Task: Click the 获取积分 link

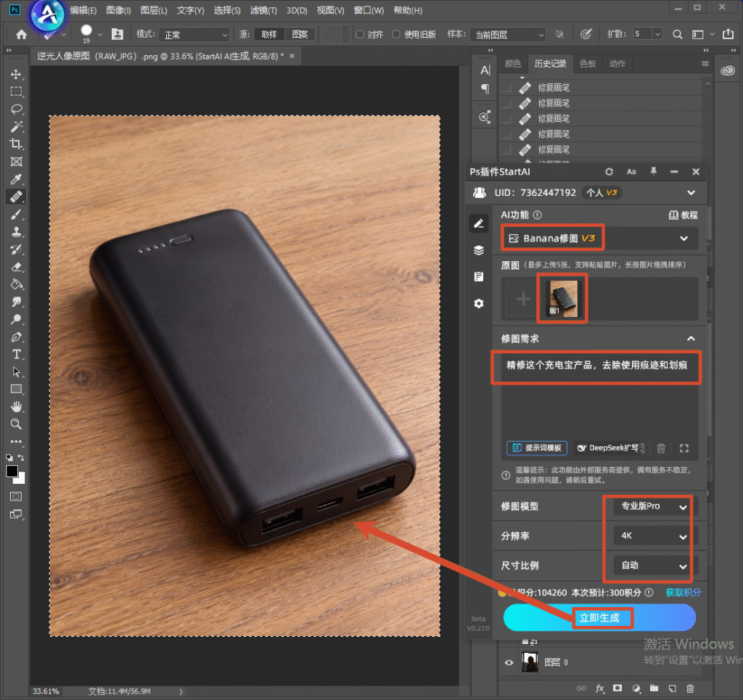Action: (x=683, y=593)
